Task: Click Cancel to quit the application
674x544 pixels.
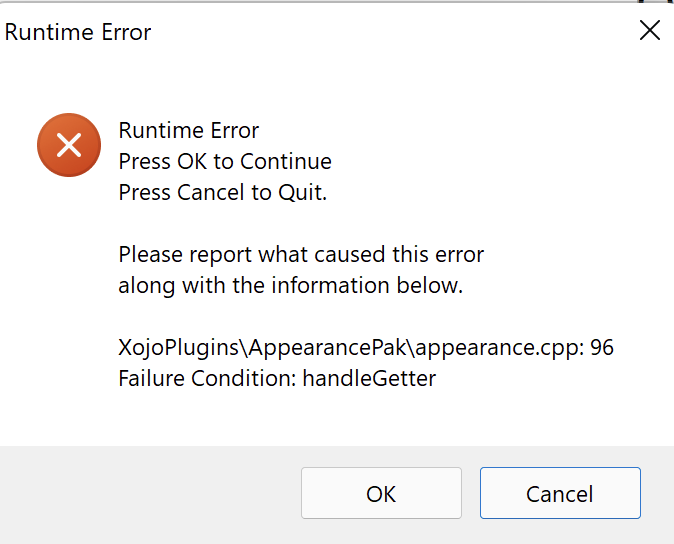Action: click(560, 493)
